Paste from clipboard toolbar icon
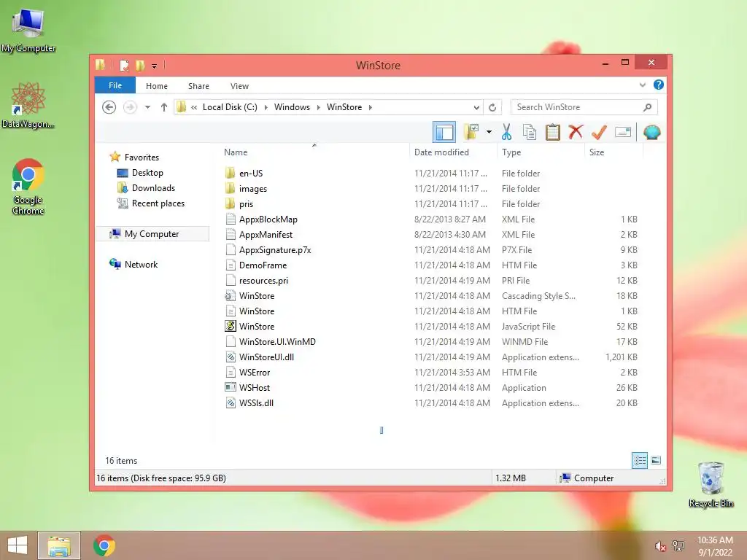This screenshot has height=560, width=747. (553, 132)
